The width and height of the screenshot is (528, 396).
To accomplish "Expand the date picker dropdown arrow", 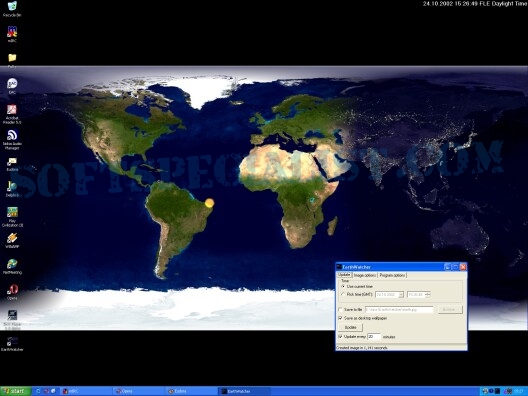I will (x=401, y=295).
